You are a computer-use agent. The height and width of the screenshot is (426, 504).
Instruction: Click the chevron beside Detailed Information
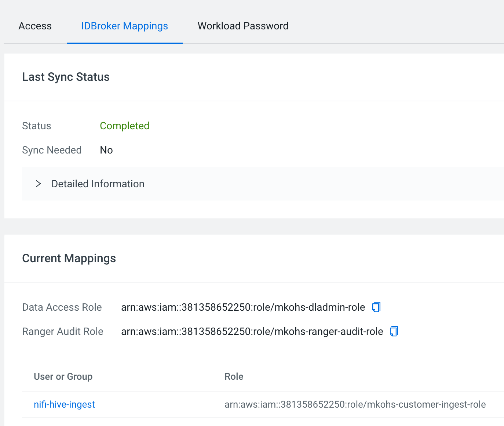38,184
